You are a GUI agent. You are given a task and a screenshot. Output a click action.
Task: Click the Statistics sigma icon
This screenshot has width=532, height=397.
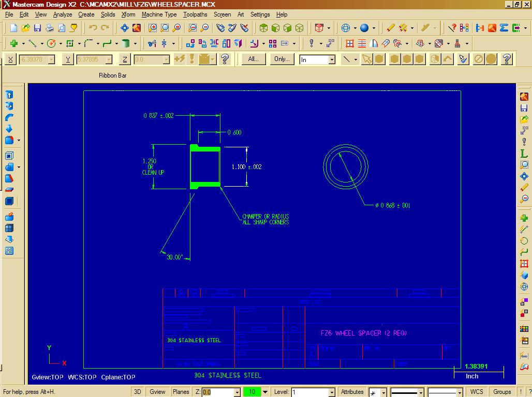click(504, 28)
